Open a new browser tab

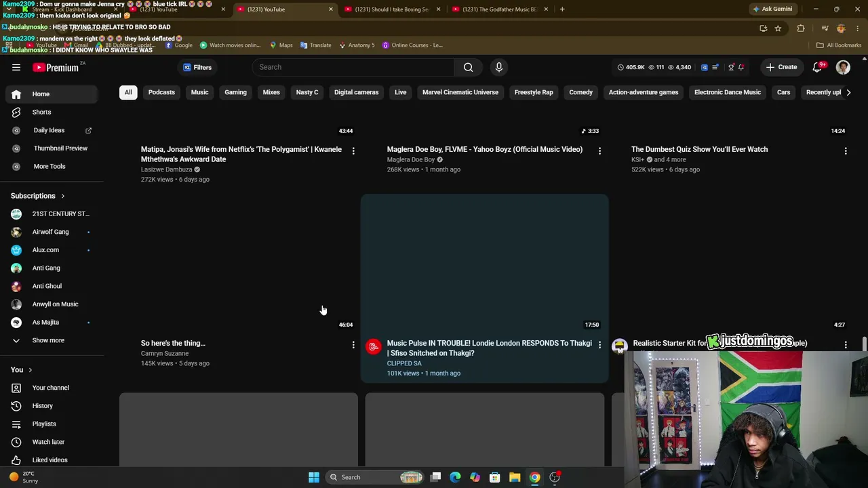coord(562,9)
